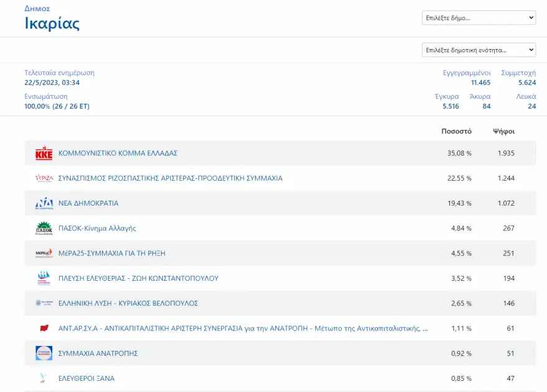Click the Ελεύθεροι Ξανά logo icon

tap(44, 378)
